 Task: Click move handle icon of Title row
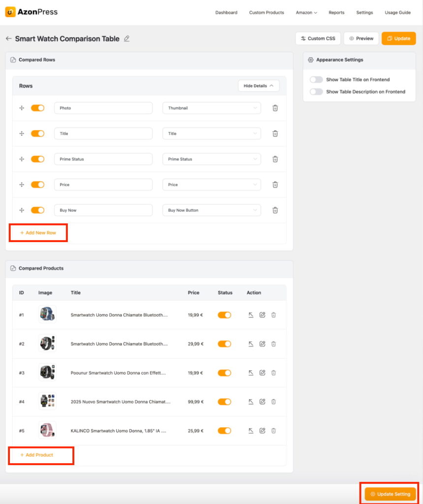point(22,133)
